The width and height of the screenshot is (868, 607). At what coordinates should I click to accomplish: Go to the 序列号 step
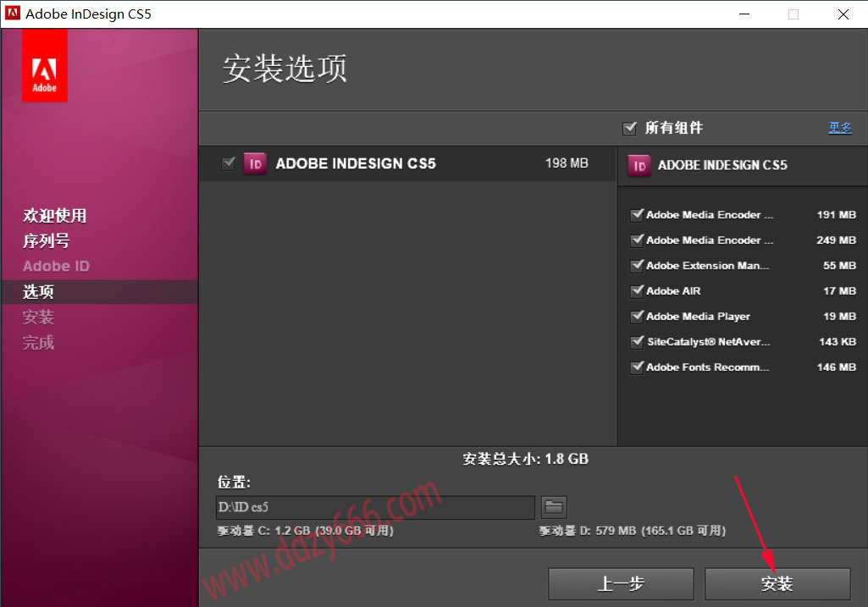point(47,240)
